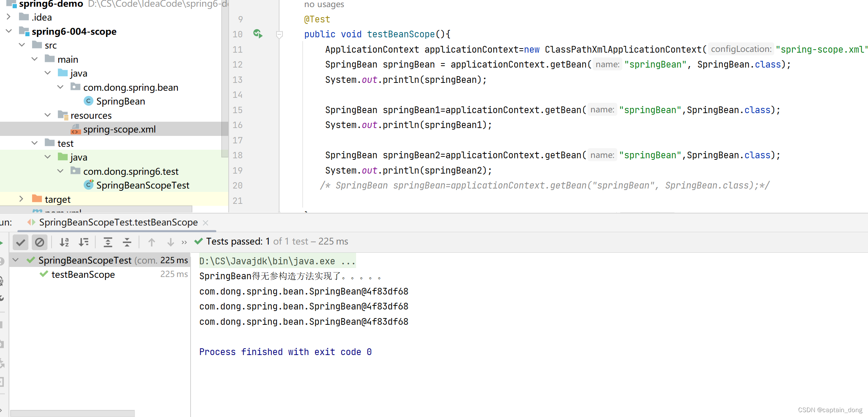Screen dimensions: 868x417
Task: Rerun the test from the line 10 gutter icon
Action: [257, 34]
